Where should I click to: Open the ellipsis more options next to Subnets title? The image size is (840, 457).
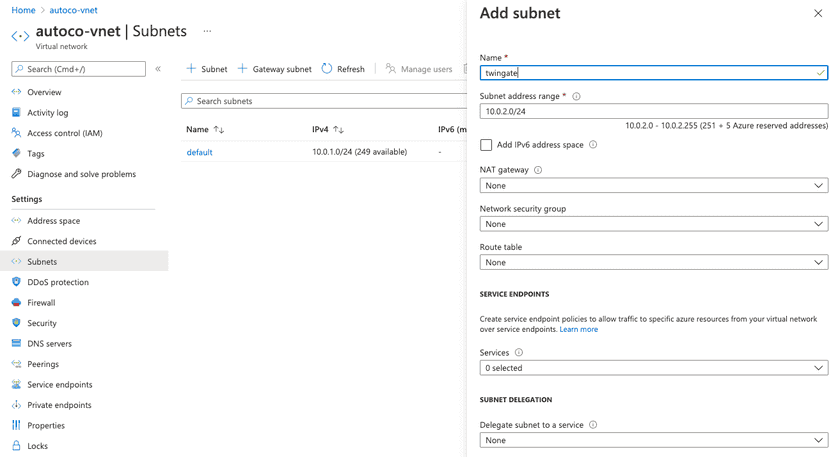pos(207,31)
